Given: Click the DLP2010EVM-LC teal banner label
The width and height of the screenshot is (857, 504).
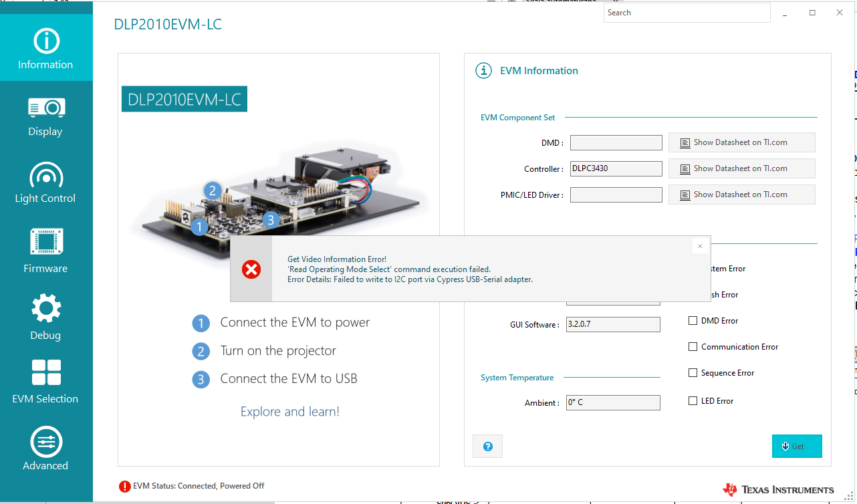Looking at the screenshot, I should [185, 99].
